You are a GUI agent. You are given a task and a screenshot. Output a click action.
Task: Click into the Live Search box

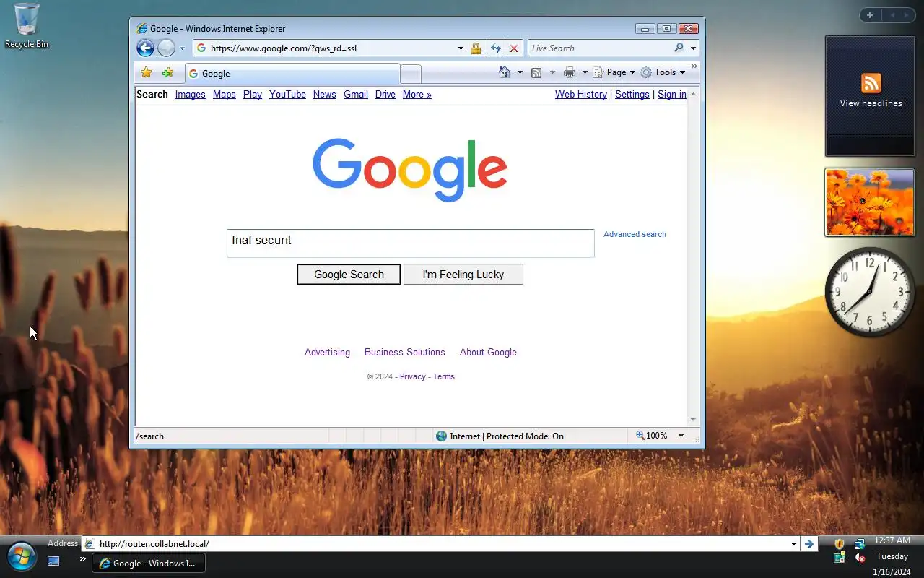pyautogui.click(x=601, y=48)
